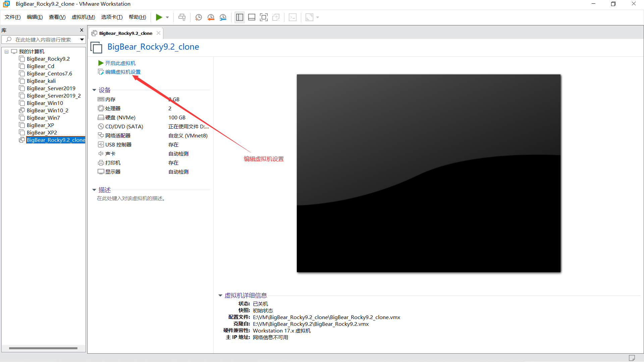Viewport: 644px width, 362px height.
Task: Close the BigBear_Rocky9.2_clone tab
Action: point(158,33)
